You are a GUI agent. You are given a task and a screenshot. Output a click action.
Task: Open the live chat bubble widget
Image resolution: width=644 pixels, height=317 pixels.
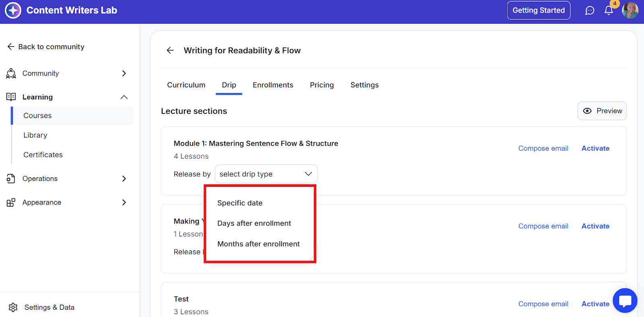[x=625, y=300]
